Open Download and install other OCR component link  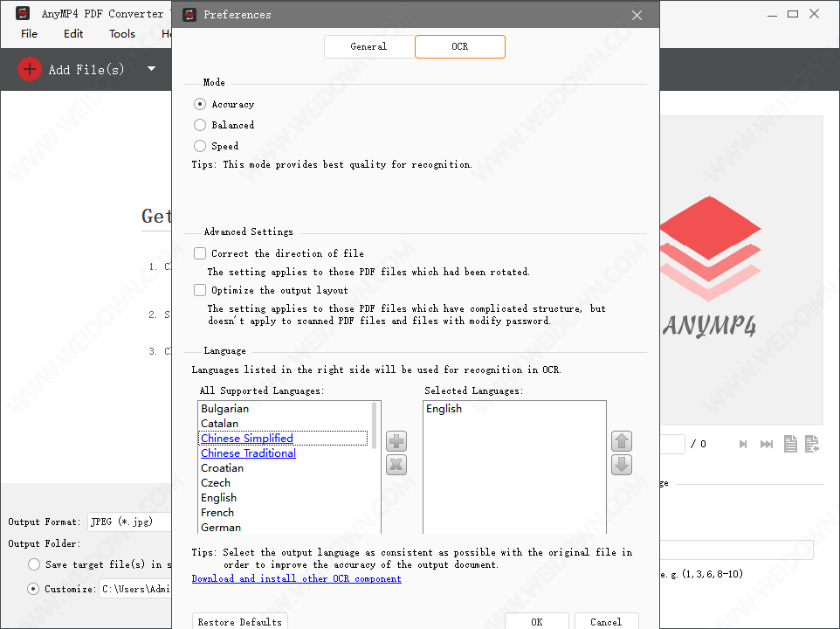(x=296, y=578)
